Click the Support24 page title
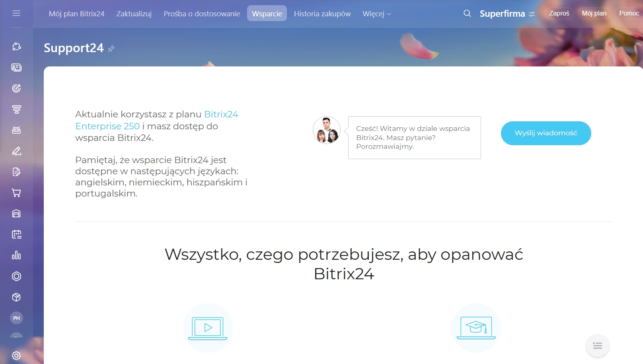Viewport: 643px width, 364px height. [74, 48]
